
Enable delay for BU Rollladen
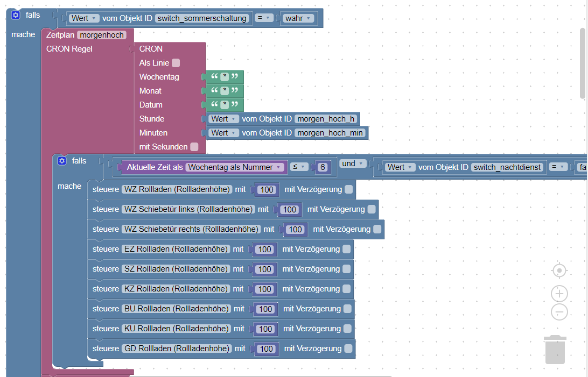click(x=348, y=309)
